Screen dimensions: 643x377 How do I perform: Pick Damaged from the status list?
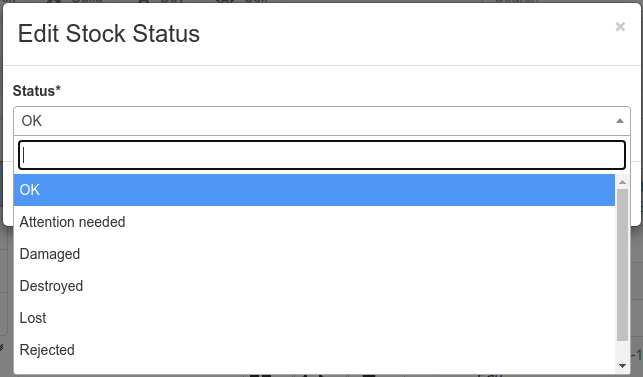pyautogui.click(x=314, y=254)
